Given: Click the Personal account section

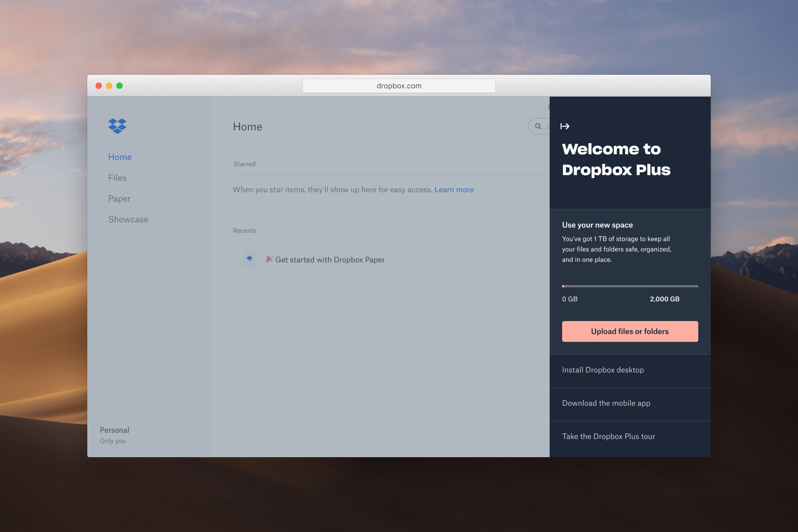Looking at the screenshot, I should point(115,435).
